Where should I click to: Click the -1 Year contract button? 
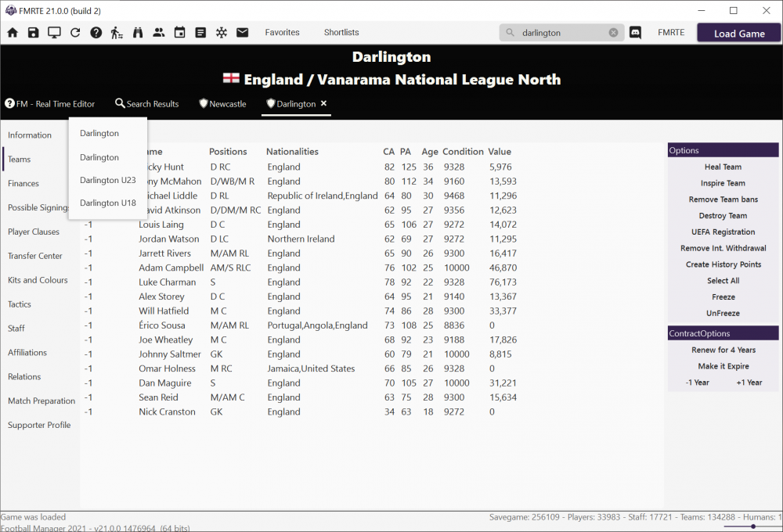pos(697,383)
